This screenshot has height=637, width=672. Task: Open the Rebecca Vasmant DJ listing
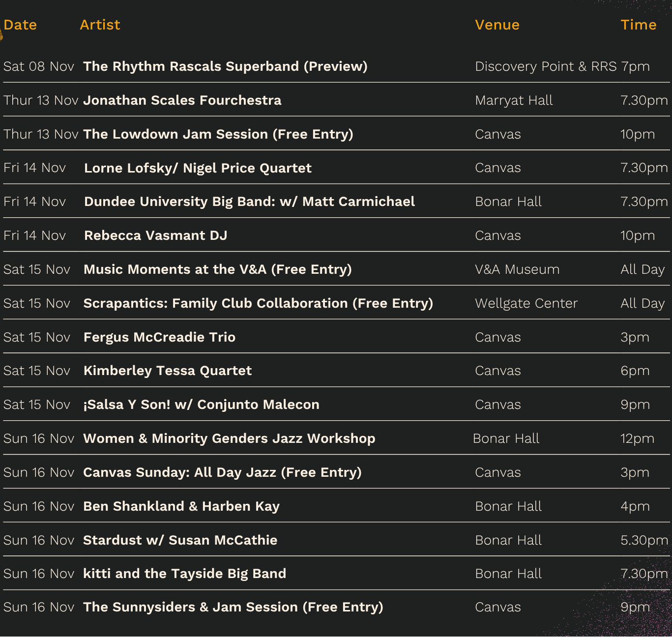click(x=155, y=235)
